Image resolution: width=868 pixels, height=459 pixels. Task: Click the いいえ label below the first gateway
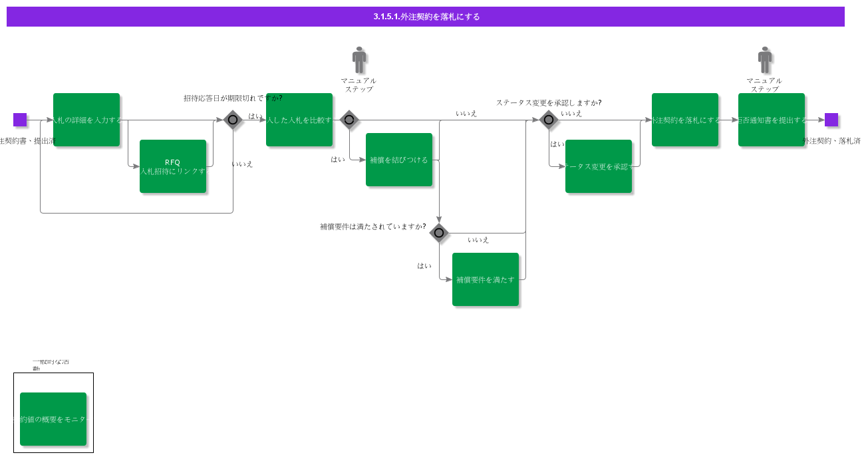[x=242, y=164]
